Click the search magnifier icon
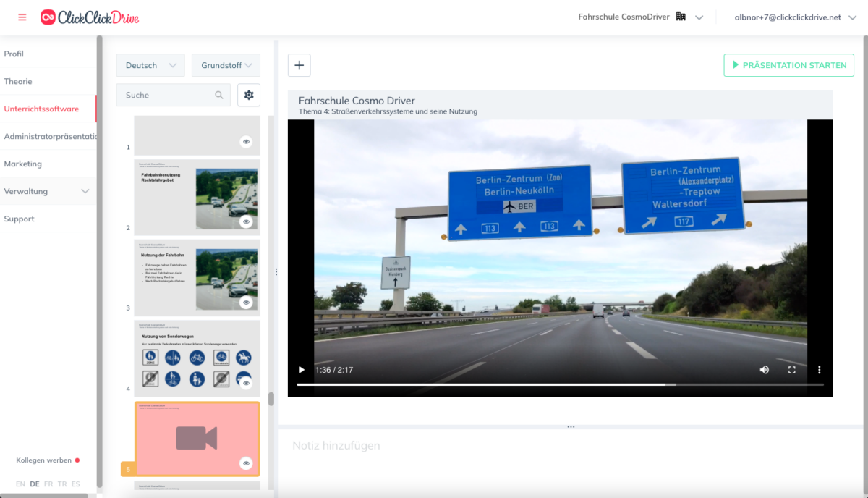Image resolution: width=868 pixels, height=498 pixels. click(219, 95)
